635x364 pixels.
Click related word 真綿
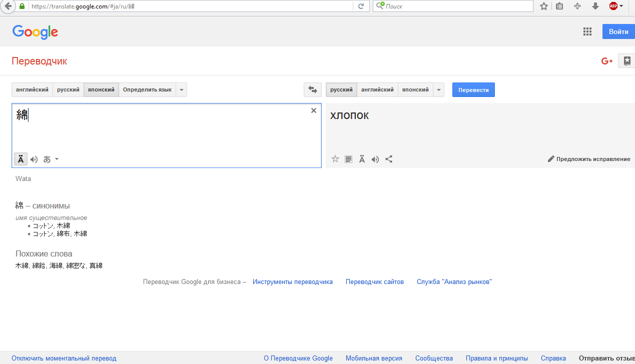coord(96,266)
